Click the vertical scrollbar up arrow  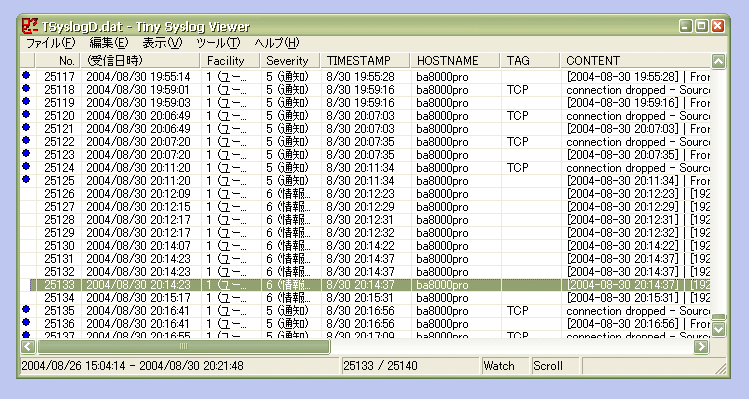tap(718, 61)
